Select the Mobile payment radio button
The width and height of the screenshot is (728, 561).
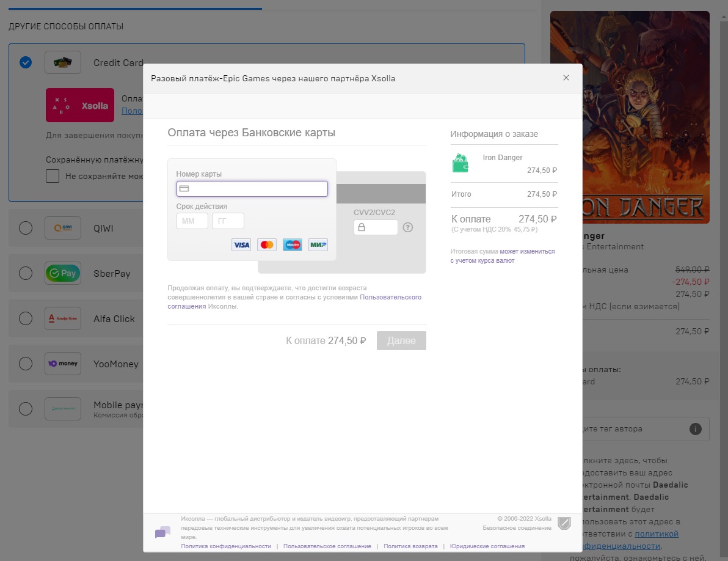click(26, 409)
